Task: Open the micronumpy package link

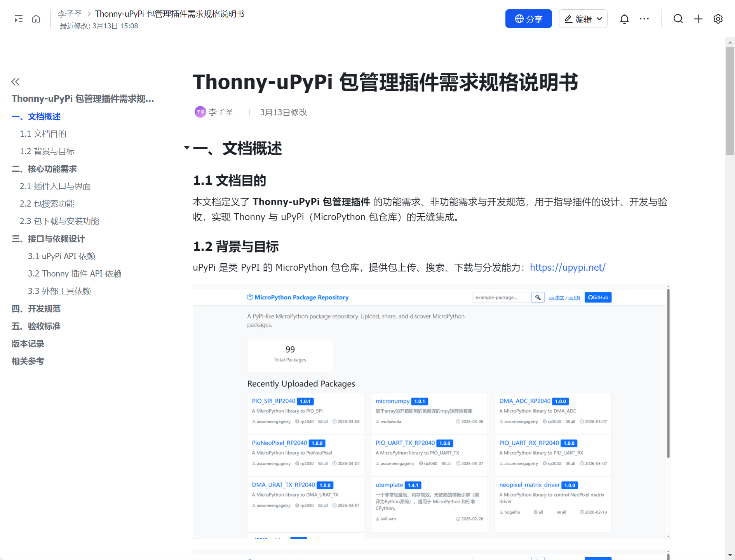Action: click(x=392, y=401)
